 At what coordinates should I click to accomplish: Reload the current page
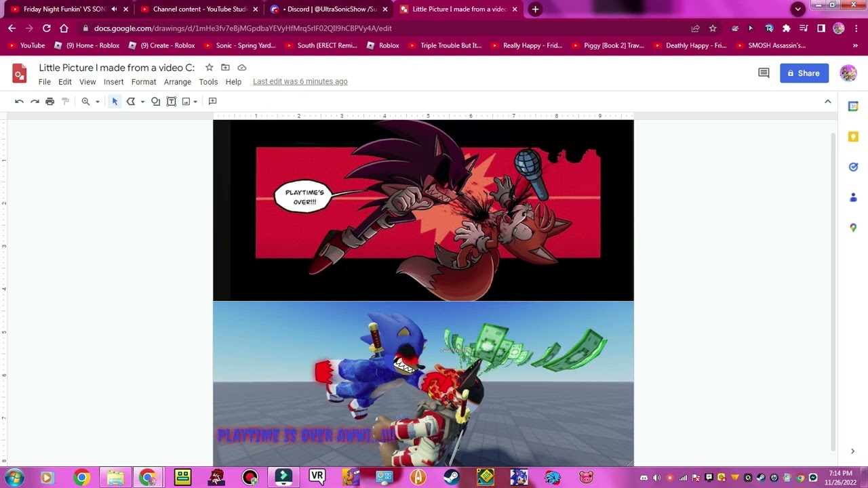click(46, 28)
